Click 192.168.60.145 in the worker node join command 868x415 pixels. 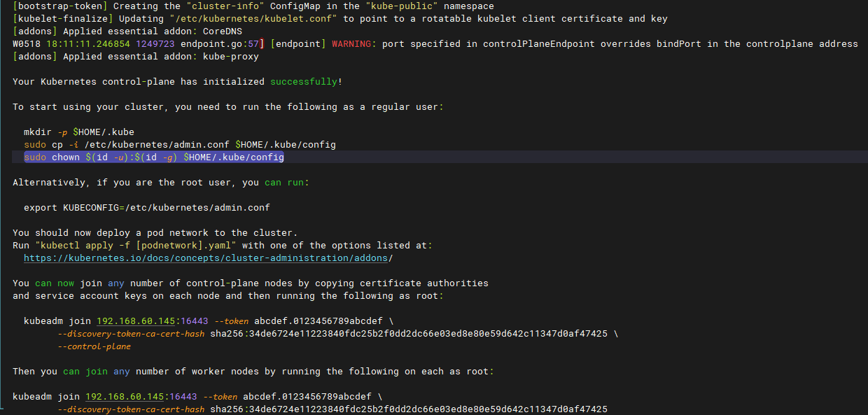click(125, 397)
